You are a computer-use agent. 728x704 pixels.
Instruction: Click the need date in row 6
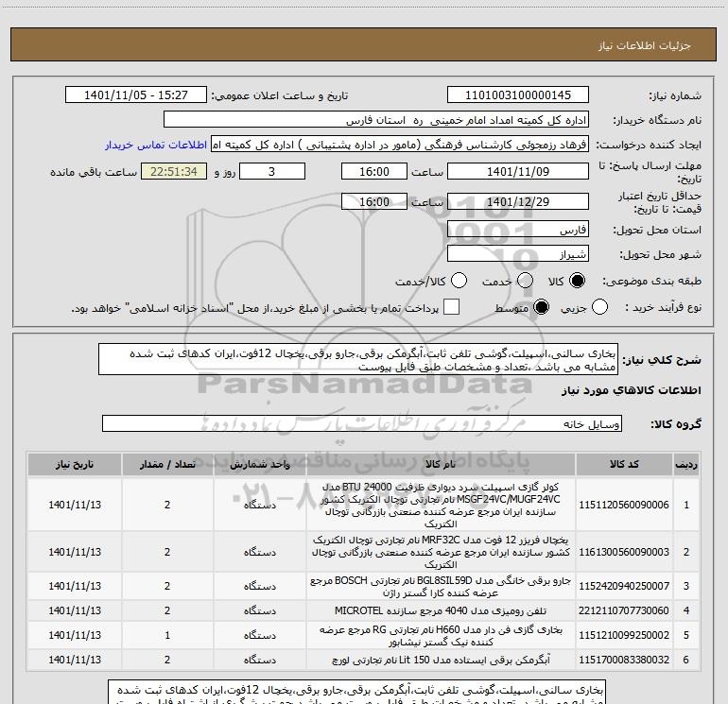[75, 660]
